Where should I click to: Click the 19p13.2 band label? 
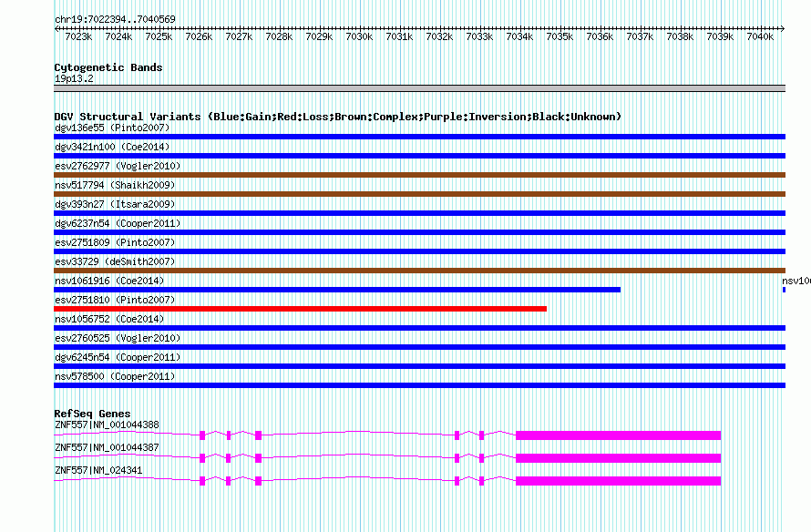[x=74, y=78]
